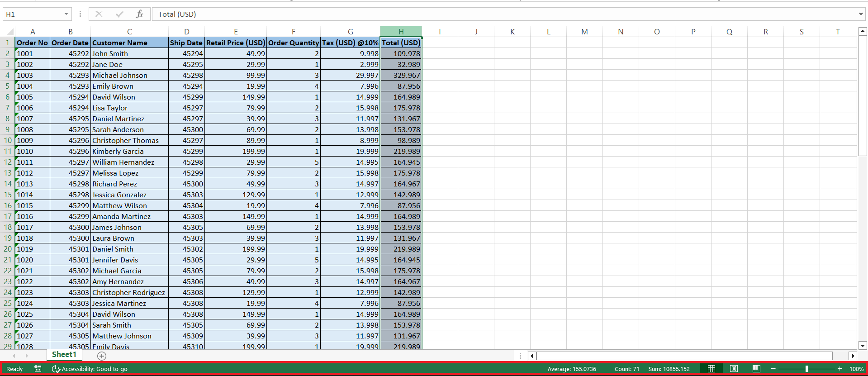Click the Select All corner triangle

[9, 32]
